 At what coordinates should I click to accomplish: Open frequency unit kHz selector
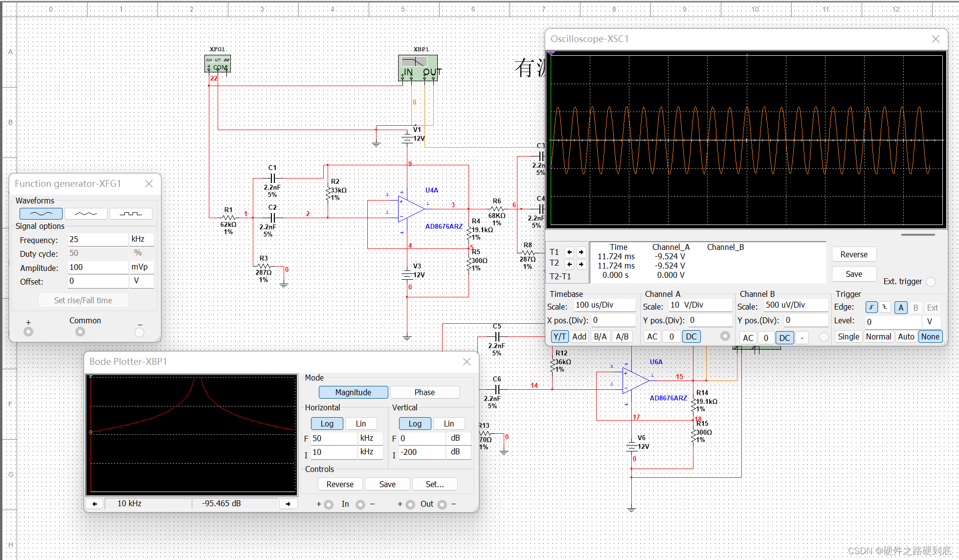tap(141, 239)
